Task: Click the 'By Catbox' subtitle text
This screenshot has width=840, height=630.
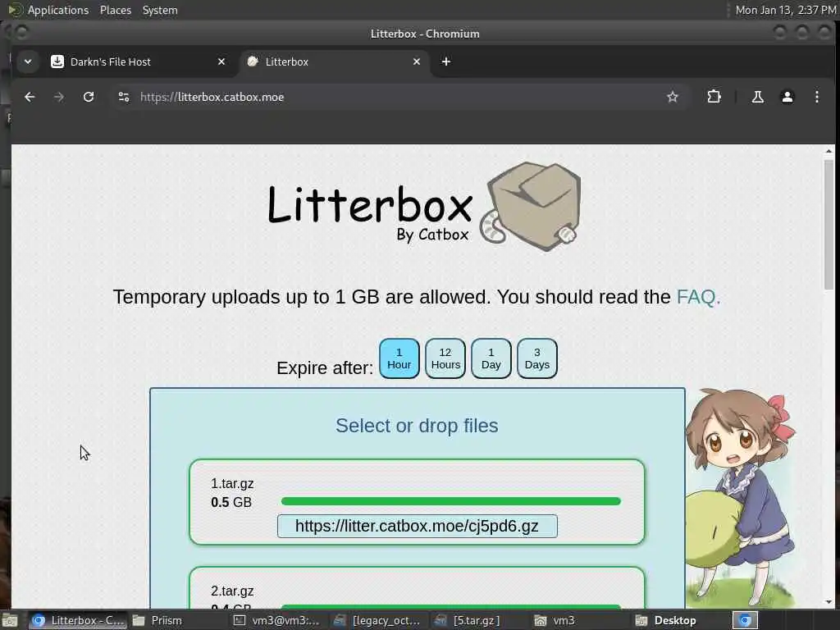Action: coord(432,235)
